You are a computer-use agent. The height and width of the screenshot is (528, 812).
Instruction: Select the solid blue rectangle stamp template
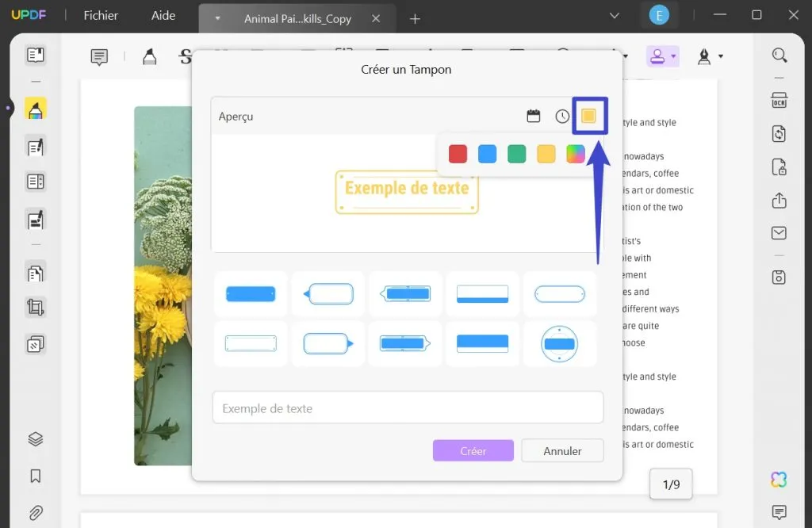251,294
